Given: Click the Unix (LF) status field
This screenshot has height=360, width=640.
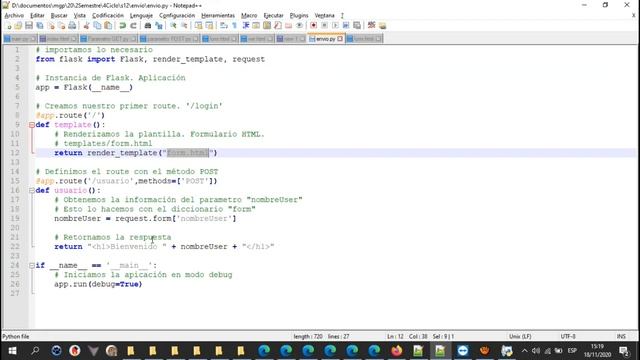Looking at the screenshot, I should 520,337.
